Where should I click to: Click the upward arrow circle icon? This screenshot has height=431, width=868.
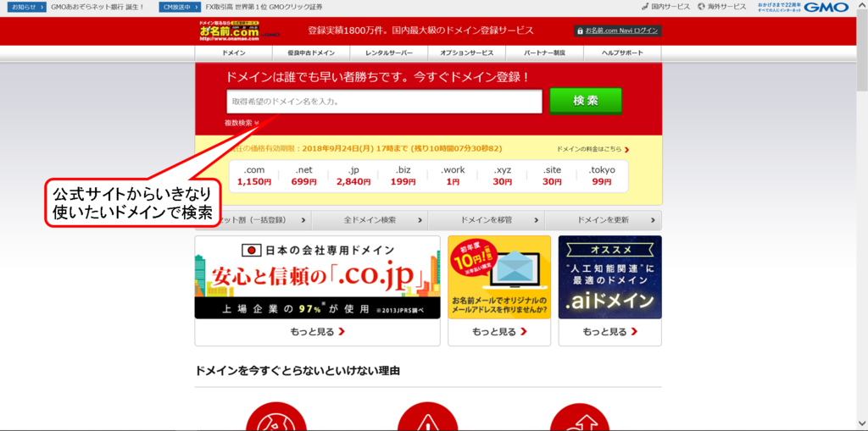pos(580,417)
